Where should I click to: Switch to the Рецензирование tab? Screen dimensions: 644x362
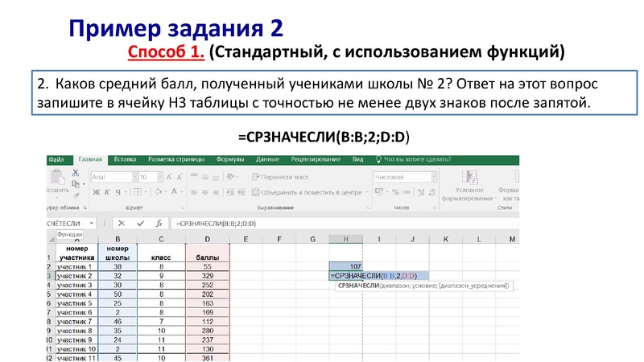click(x=316, y=159)
